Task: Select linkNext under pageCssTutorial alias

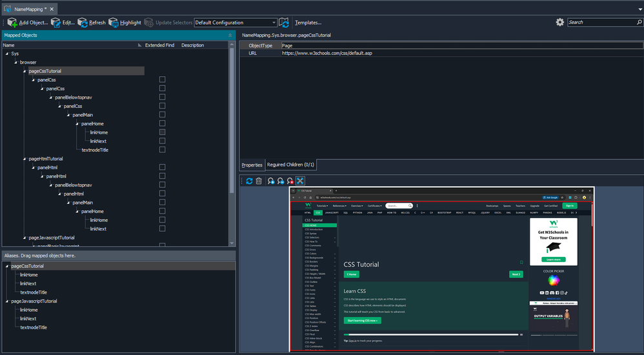Action: [x=28, y=283]
